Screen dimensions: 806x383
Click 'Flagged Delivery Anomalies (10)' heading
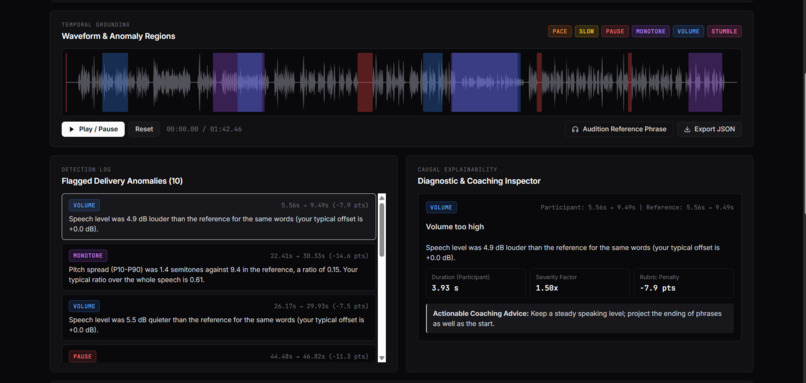coord(122,181)
